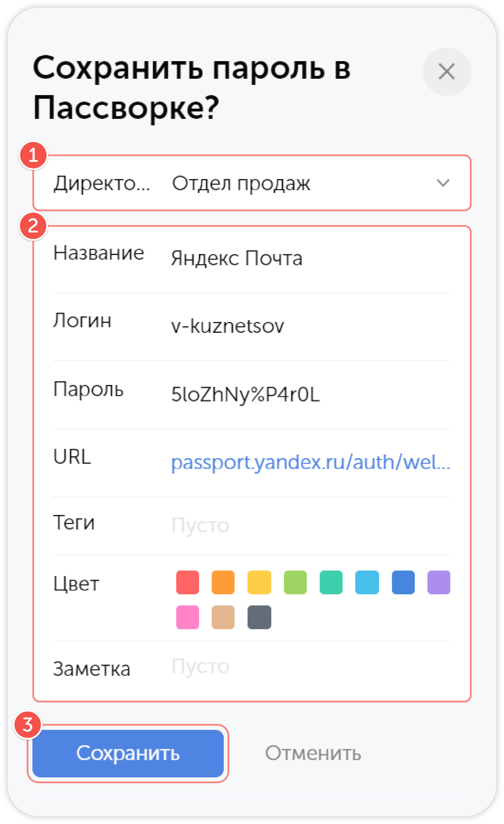Click the Пароль label

tap(89, 390)
